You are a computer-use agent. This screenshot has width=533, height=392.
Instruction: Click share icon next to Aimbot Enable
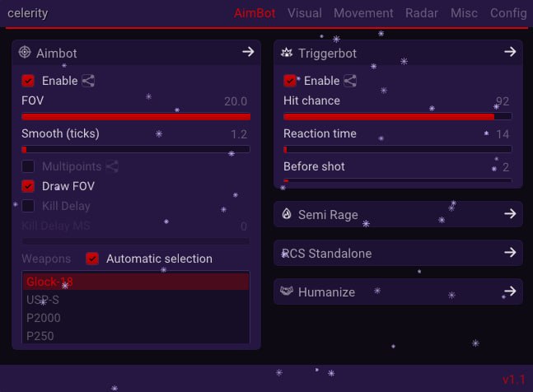pyautogui.click(x=88, y=81)
